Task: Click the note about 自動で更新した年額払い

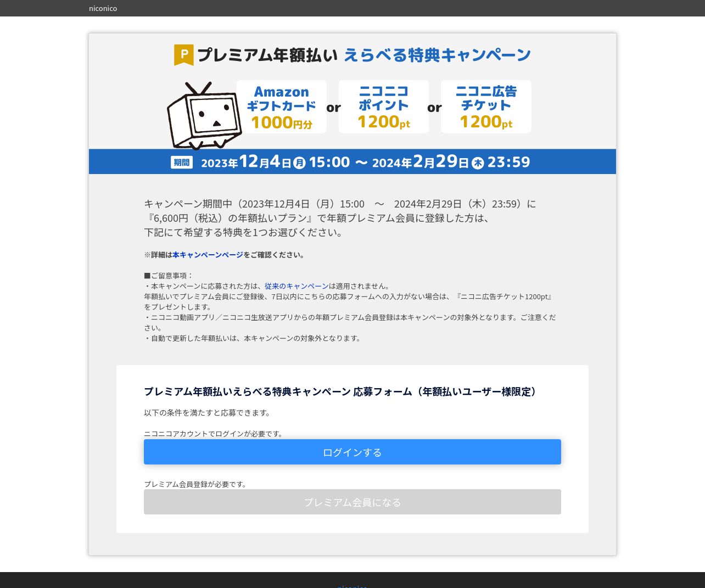Action: (x=253, y=338)
